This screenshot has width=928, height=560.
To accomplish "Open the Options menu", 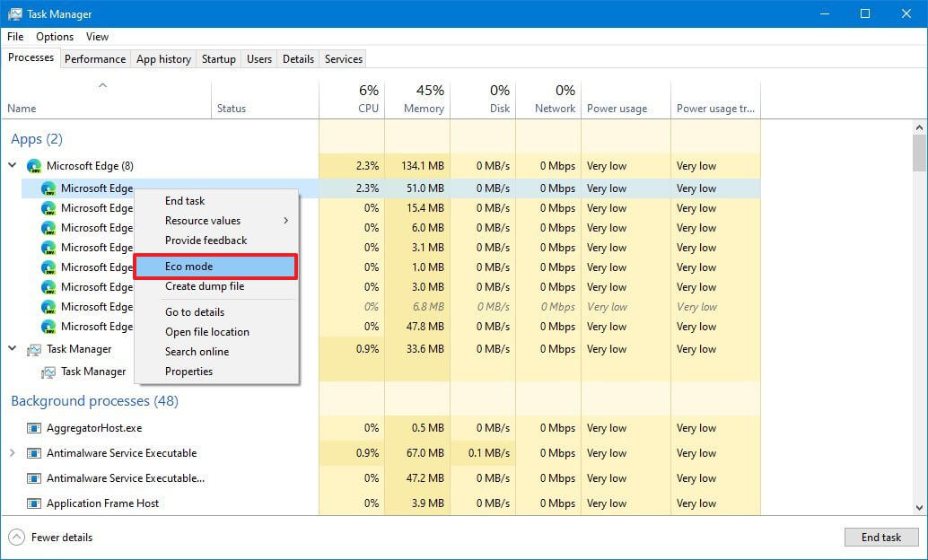I will point(54,37).
